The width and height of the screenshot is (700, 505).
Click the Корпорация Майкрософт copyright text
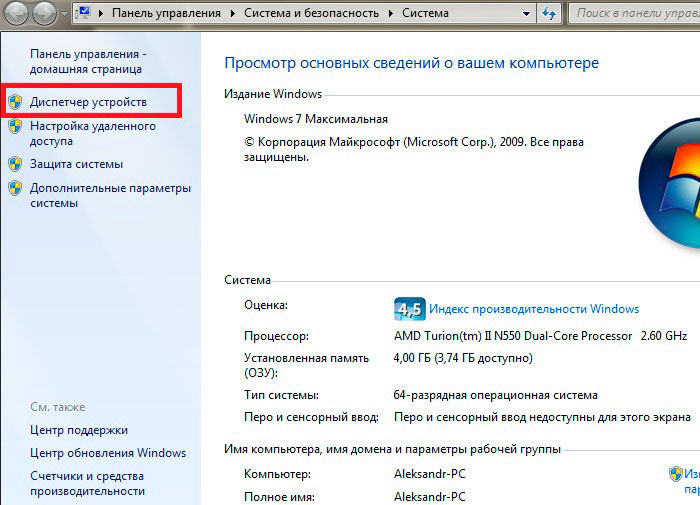click(x=414, y=150)
